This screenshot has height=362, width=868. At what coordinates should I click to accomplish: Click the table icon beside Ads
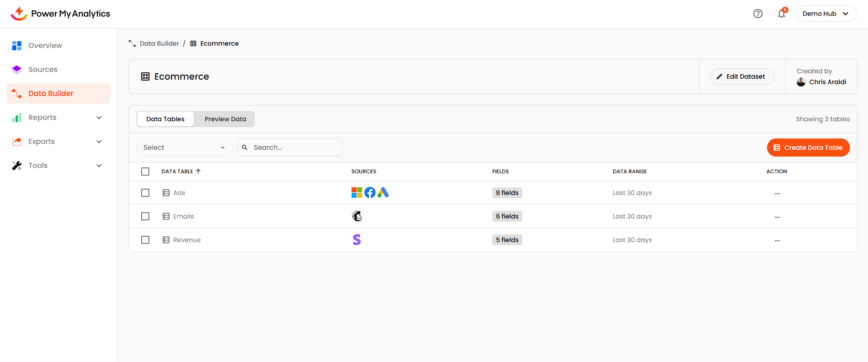(166, 193)
